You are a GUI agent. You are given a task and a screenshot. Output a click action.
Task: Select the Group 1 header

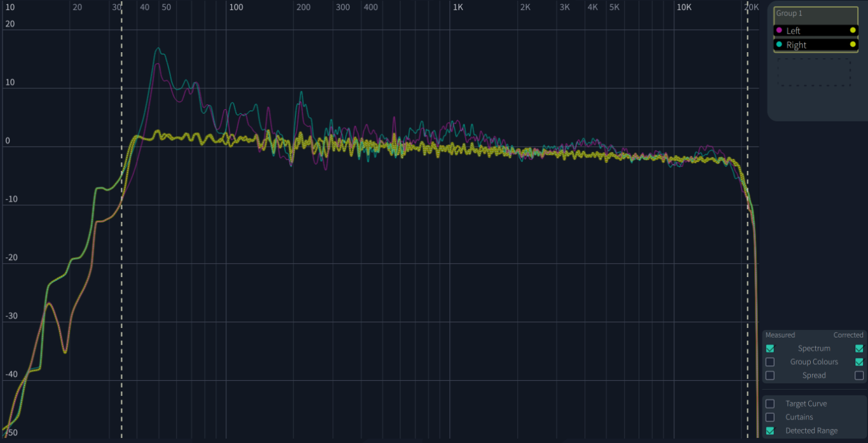(816, 15)
